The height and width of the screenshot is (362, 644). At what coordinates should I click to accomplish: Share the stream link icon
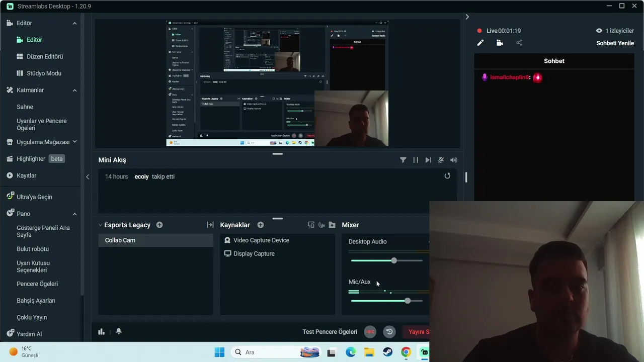(x=519, y=43)
